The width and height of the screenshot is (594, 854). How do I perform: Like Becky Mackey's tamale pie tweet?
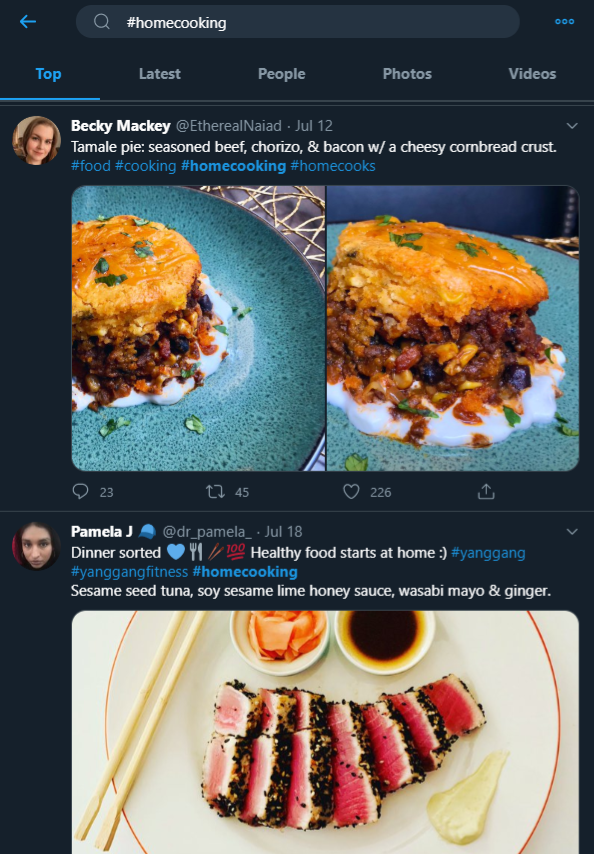tap(350, 492)
